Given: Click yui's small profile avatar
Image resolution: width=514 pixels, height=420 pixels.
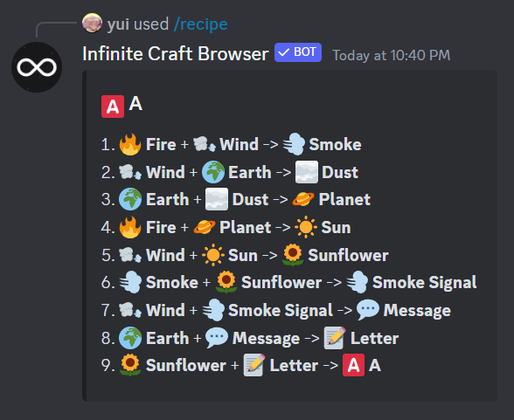Looking at the screenshot, I should pos(92,23).
